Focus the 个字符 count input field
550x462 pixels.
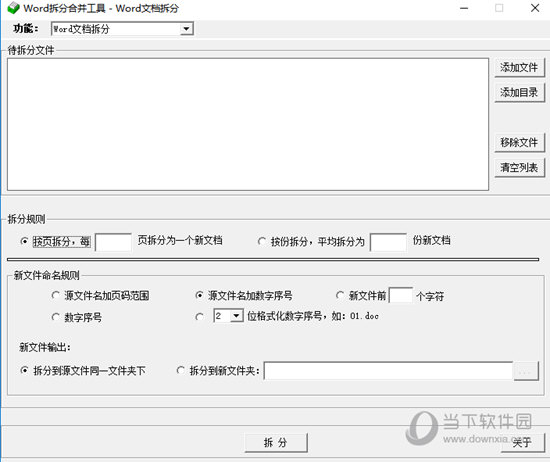[x=401, y=295]
